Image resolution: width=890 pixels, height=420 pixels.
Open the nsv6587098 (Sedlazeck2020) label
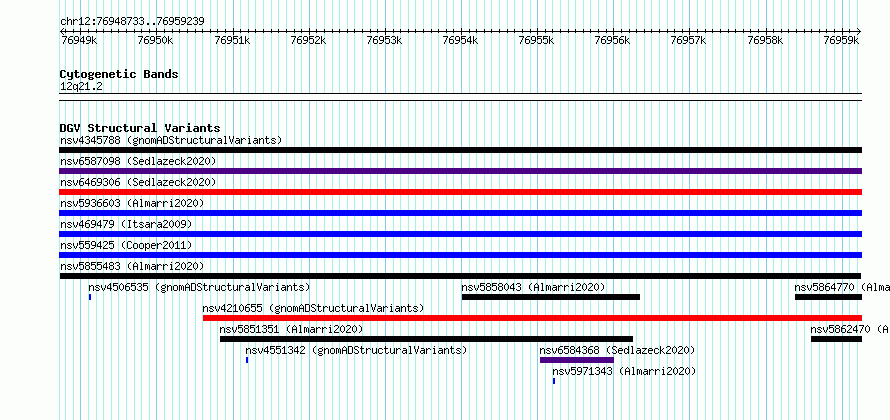(x=138, y=161)
